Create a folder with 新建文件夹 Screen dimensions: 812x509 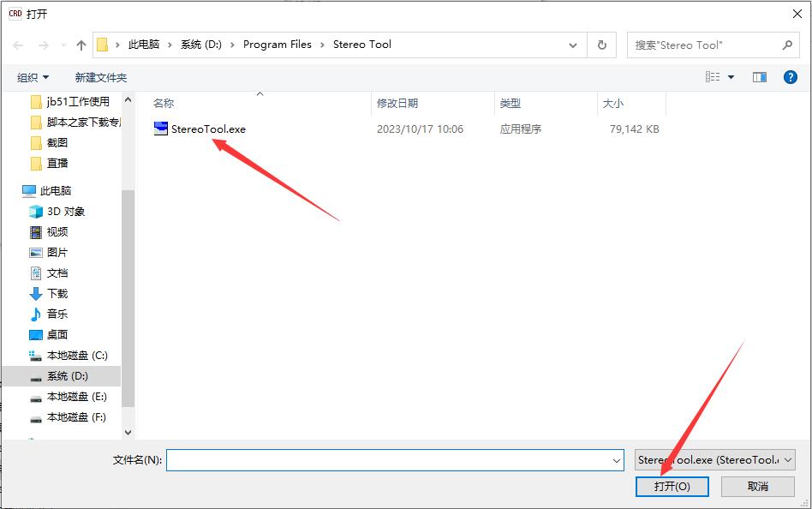101,78
